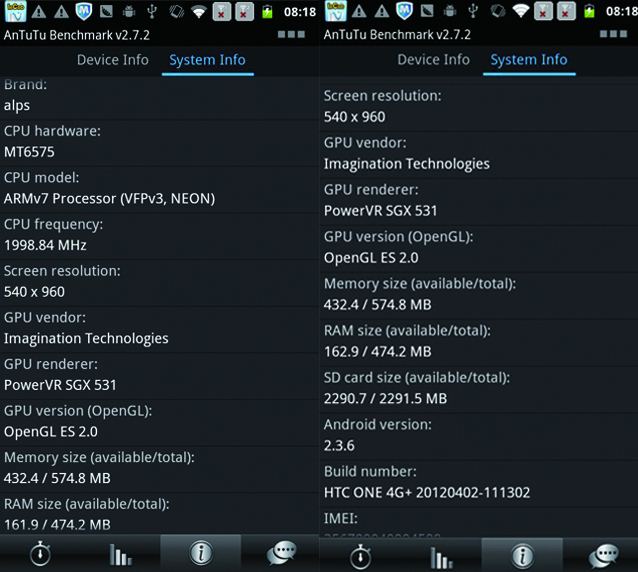
Task: Select System Info tab in right screenshot
Action: [529, 60]
